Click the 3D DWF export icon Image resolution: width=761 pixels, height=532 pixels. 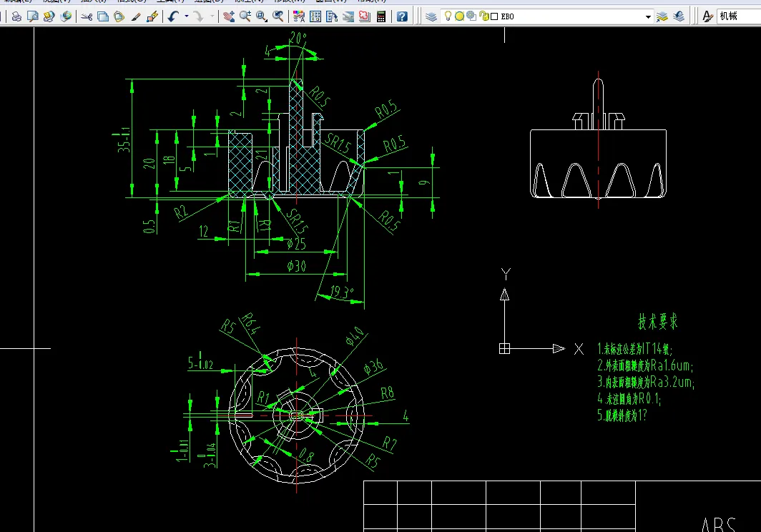(66, 16)
